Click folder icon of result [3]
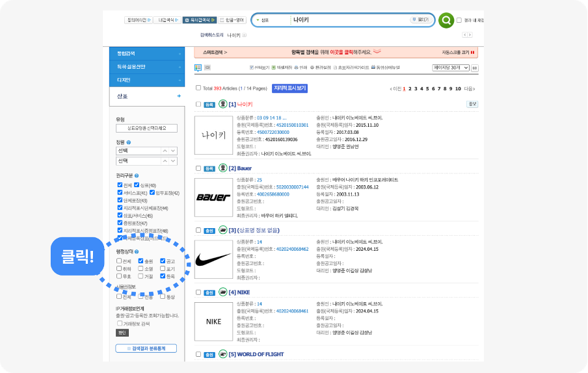This screenshot has height=373, width=588. click(x=222, y=229)
